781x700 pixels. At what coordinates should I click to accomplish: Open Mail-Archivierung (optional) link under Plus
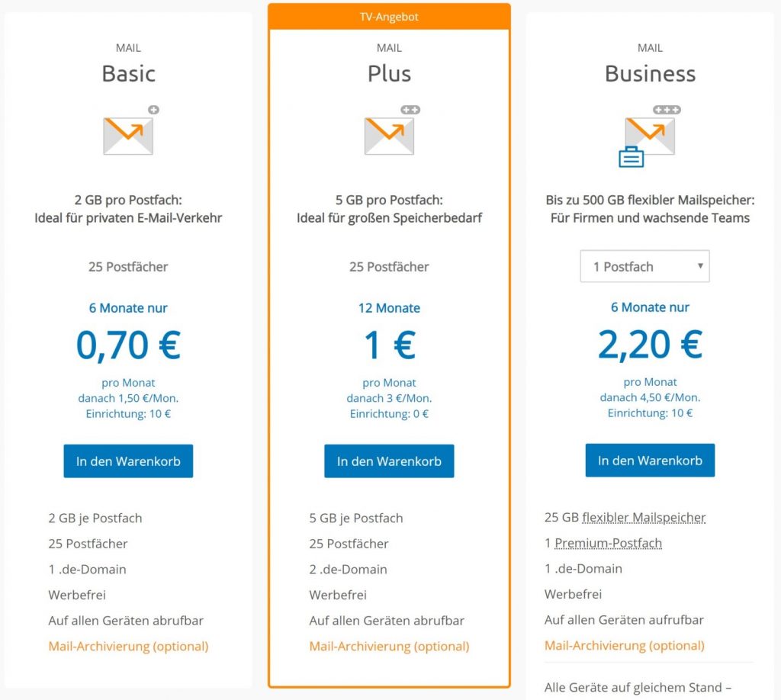pos(389,646)
